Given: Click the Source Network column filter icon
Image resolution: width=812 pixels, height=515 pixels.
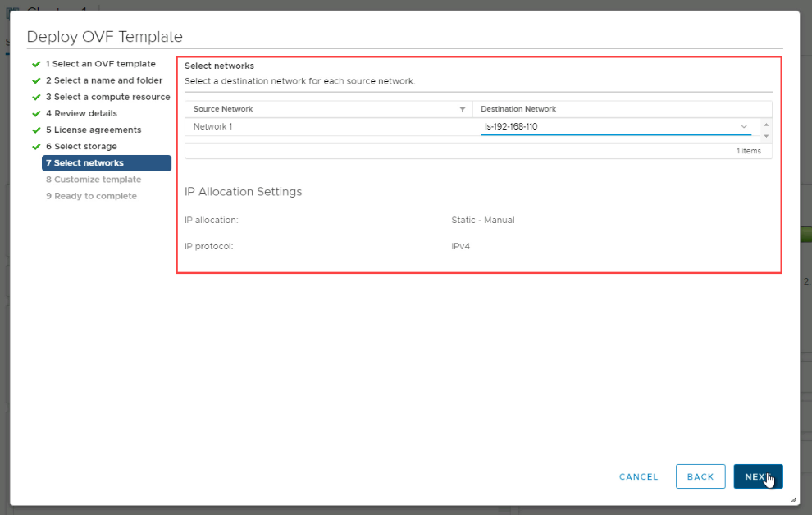Looking at the screenshot, I should tap(462, 109).
